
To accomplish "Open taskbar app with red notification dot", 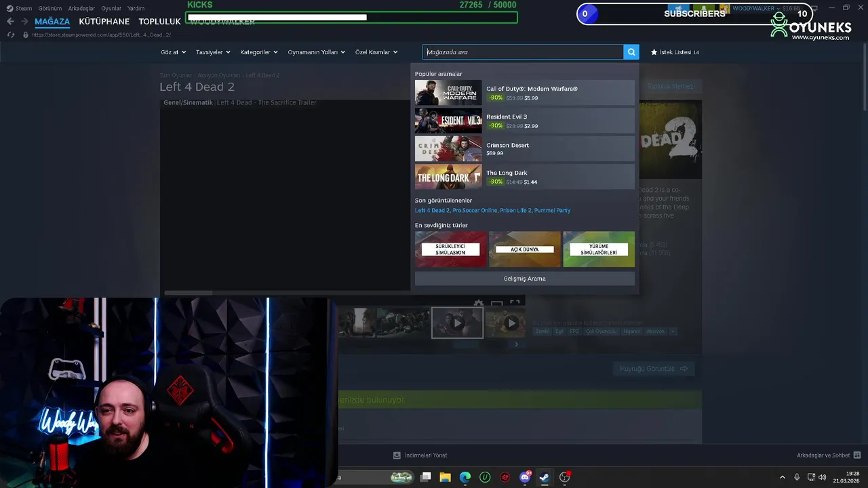I will [x=564, y=477].
